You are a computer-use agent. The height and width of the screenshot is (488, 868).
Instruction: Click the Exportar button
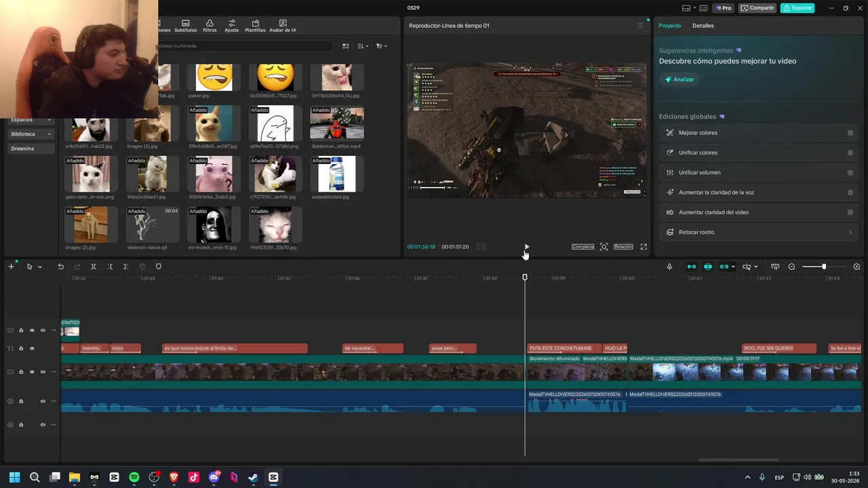click(797, 8)
